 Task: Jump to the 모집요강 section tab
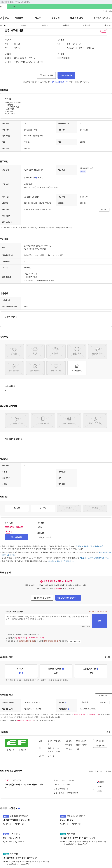click(x=3, y=25)
